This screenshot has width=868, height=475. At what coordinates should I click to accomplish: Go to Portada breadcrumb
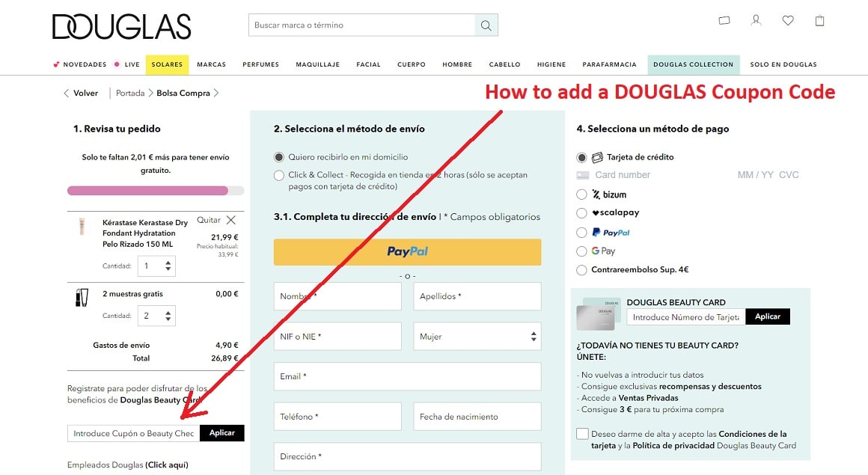coord(130,93)
